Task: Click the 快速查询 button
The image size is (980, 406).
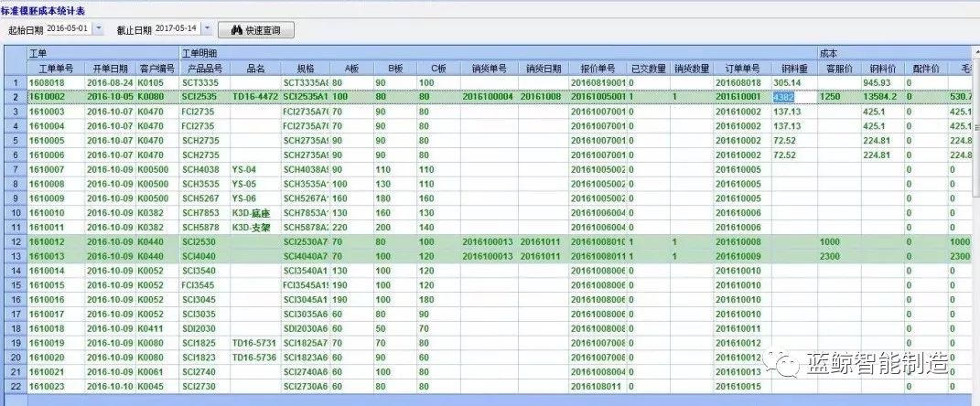Action: [x=255, y=30]
